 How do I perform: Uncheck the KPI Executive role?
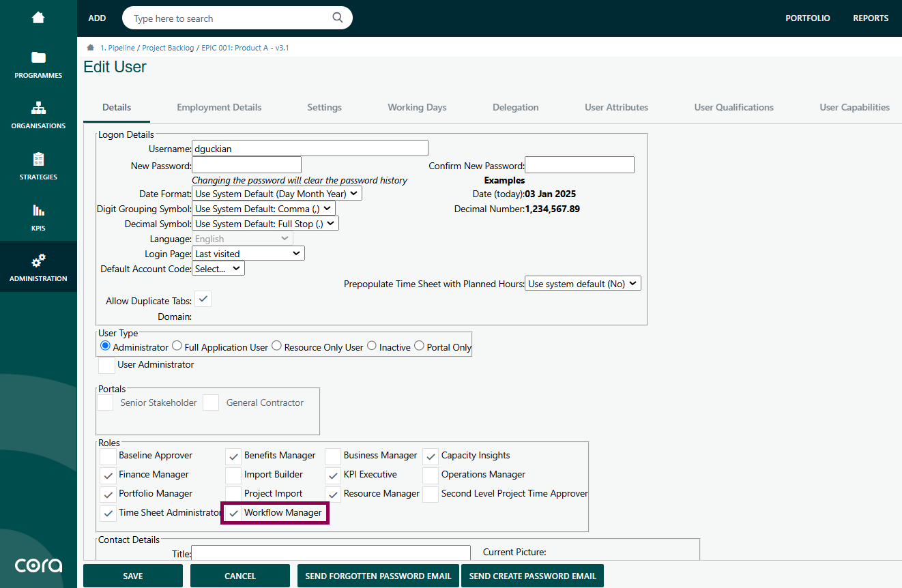pos(333,475)
